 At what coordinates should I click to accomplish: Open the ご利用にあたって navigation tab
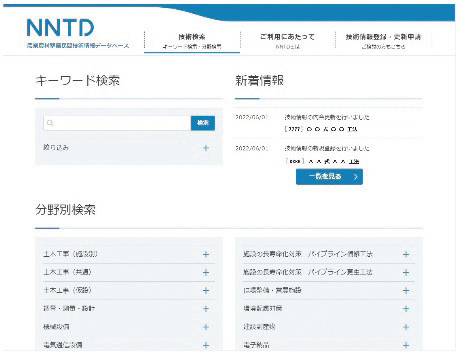point(287,41)
